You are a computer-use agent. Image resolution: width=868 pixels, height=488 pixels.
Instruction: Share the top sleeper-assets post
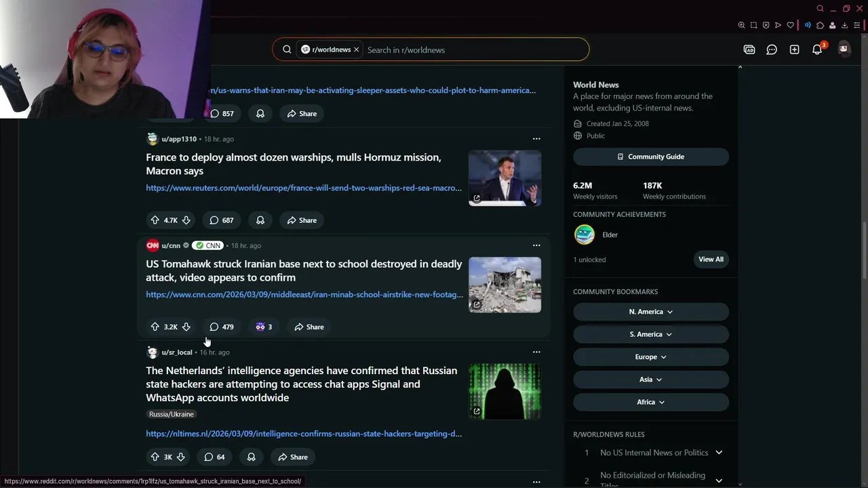[302, 114]
